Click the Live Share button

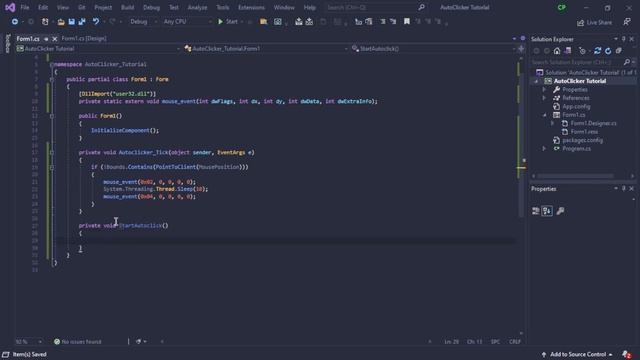[594, 22]
